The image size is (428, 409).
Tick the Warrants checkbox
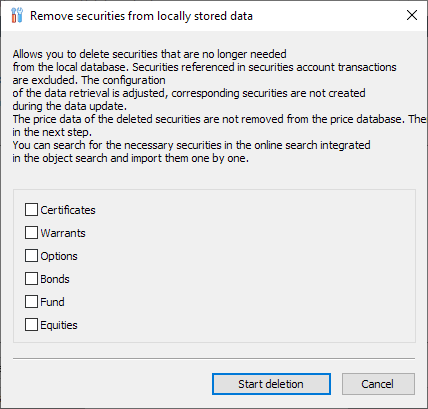(x=31, y=233)
